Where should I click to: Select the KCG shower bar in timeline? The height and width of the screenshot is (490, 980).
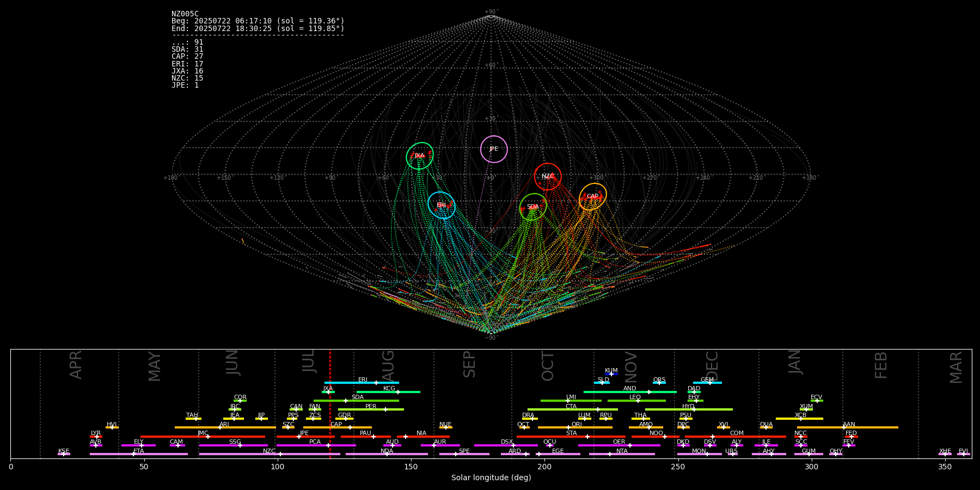388,391
